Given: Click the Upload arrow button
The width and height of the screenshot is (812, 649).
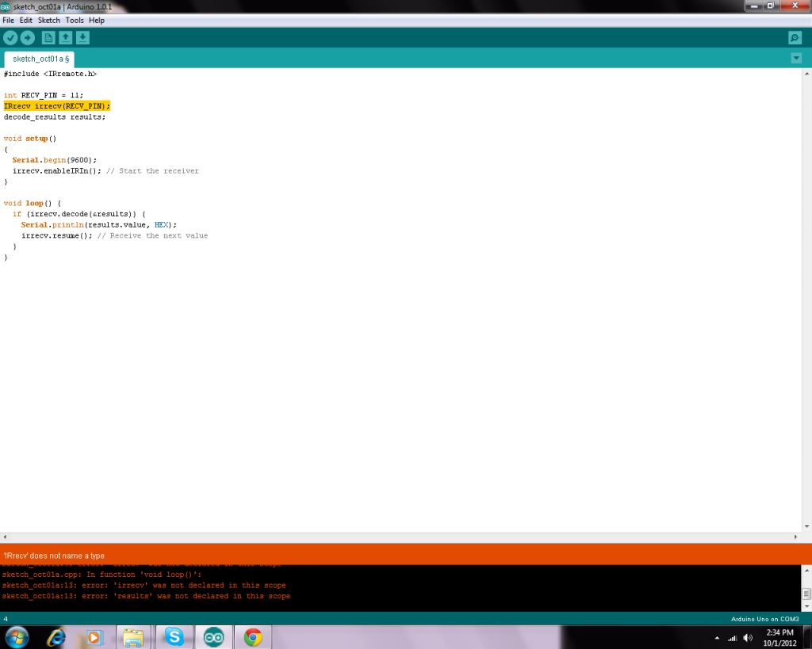Looking at the screenshot, I should point(28,38).
